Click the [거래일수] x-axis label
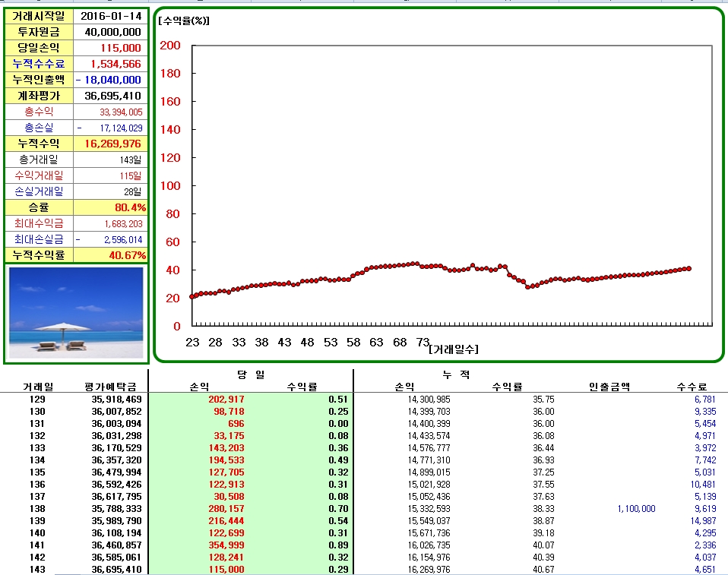The width and height of the screenshot is (728, 575). point(454,349)
